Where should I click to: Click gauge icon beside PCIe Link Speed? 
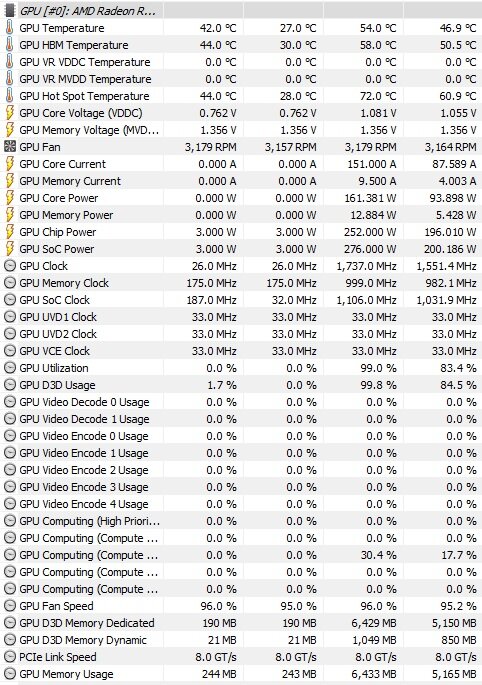pos(9,657)
